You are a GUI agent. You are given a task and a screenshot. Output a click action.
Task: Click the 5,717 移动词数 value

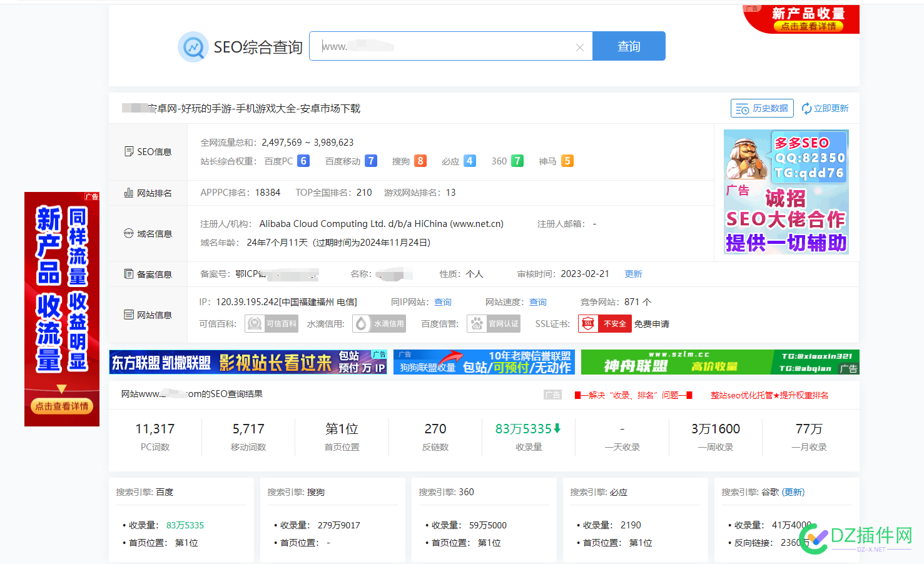click(x=248, y=429)
